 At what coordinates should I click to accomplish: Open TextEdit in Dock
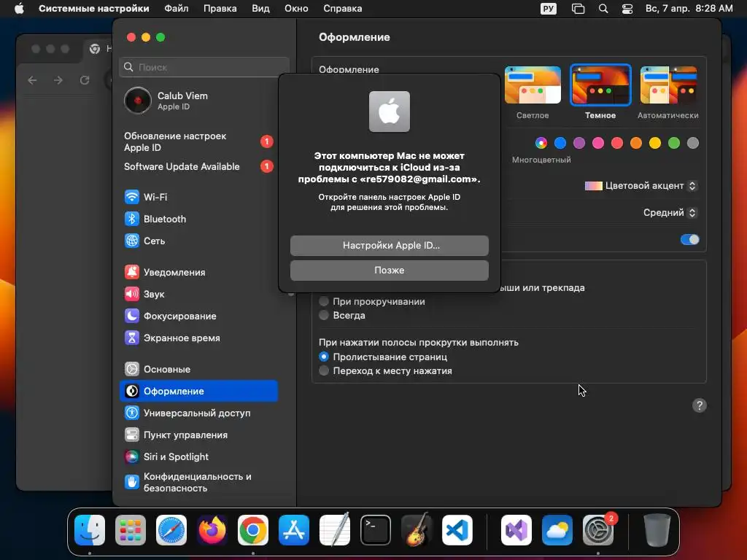[334, 529]
